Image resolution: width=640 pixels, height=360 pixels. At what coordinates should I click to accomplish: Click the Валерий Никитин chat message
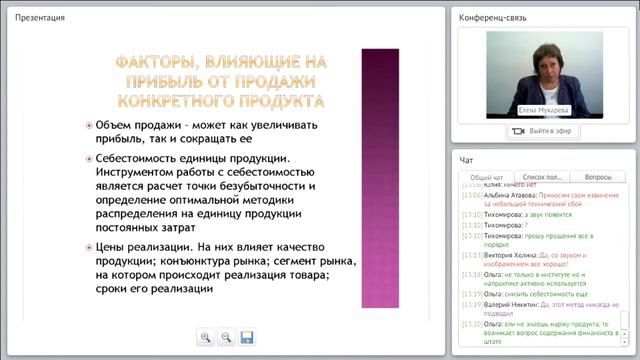click(x=541, y=309)
